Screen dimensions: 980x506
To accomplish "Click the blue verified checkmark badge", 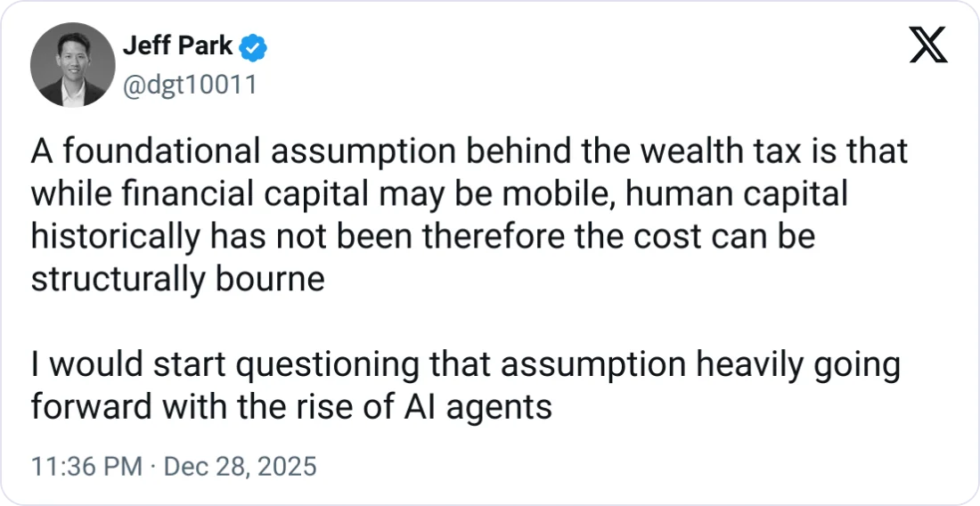I will point(256,48).
